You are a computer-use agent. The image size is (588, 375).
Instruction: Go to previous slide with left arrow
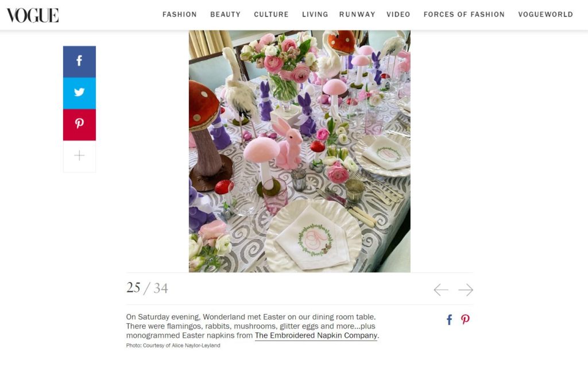pos(441,290)
